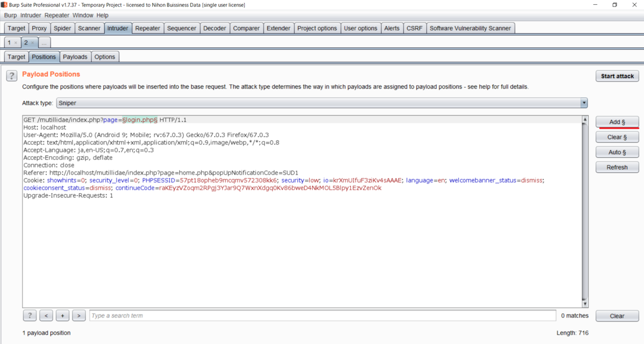Open the Payloads sub-tab
Image resolution: width=644 pixels, height=344 pixels.
pyautogui.click(x=75, y=56)
